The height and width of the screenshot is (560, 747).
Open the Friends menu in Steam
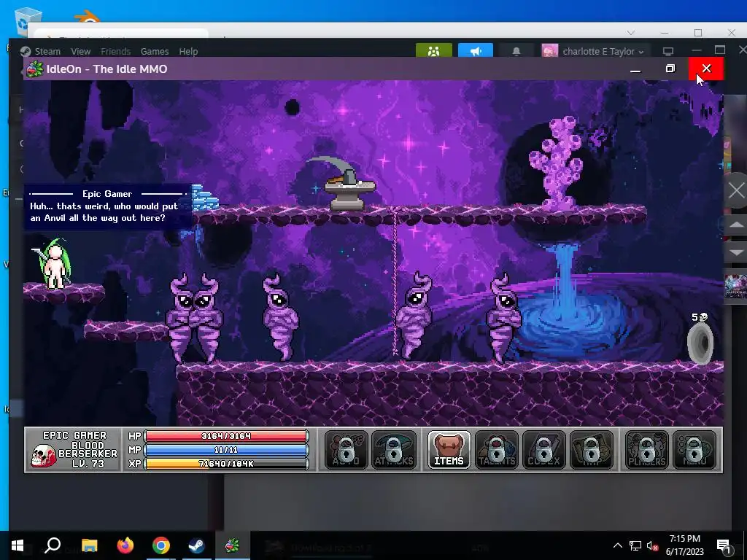pos(115,52)
